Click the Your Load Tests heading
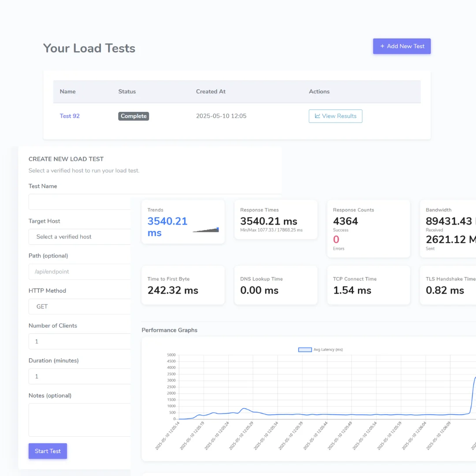476x476 pixels. point(89,48)
